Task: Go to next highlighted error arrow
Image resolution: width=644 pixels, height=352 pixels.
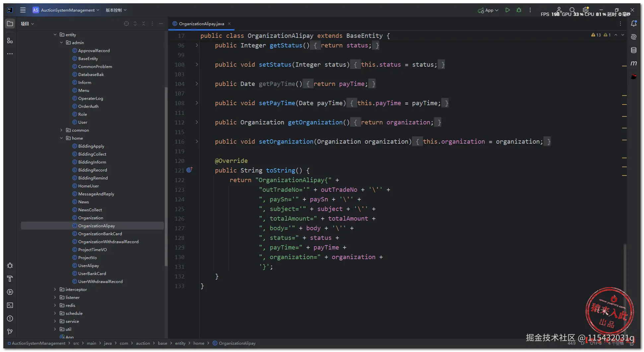Action: [x=623, y=35]
